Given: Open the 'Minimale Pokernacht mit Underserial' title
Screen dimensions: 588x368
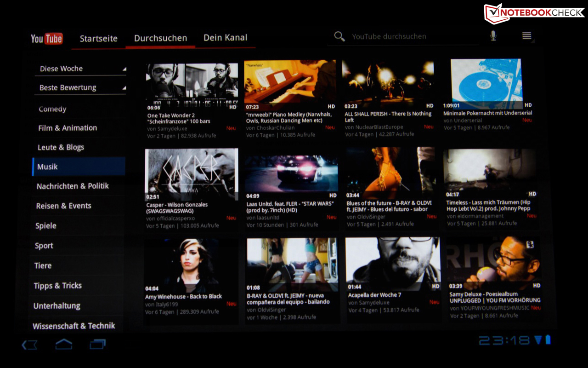Looking at the screenshot, I should (x=487, y=113).
